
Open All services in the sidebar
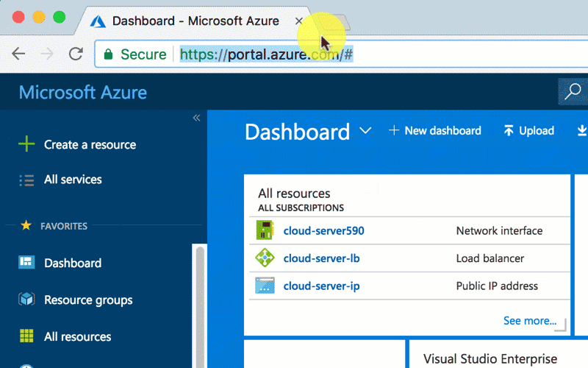73,180
